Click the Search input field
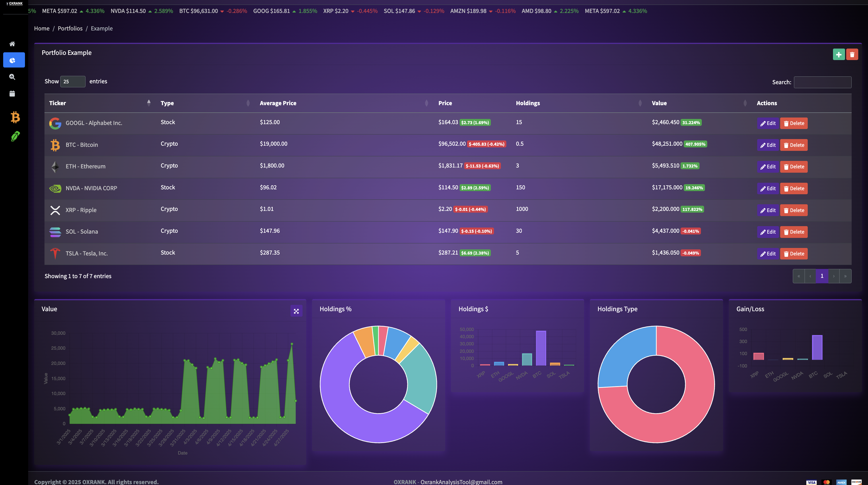868x485 pixels. click(x=822, y=82)
